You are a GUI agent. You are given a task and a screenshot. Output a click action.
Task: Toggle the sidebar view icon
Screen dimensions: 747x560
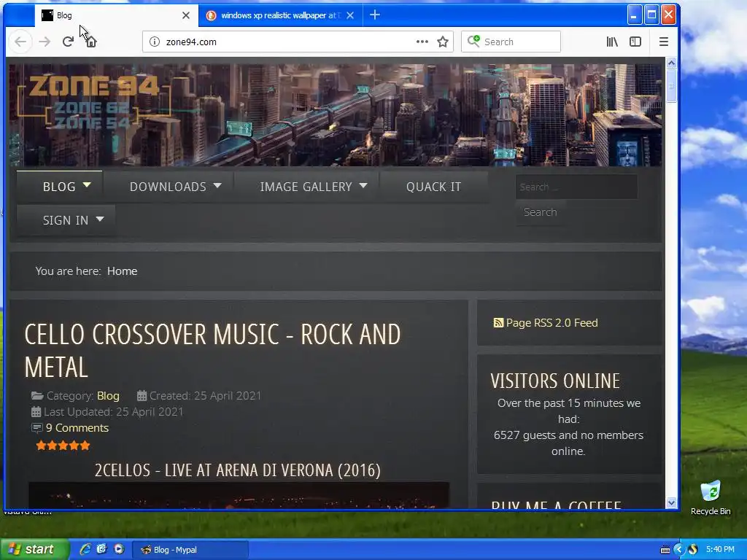click(x=635, y=42)
